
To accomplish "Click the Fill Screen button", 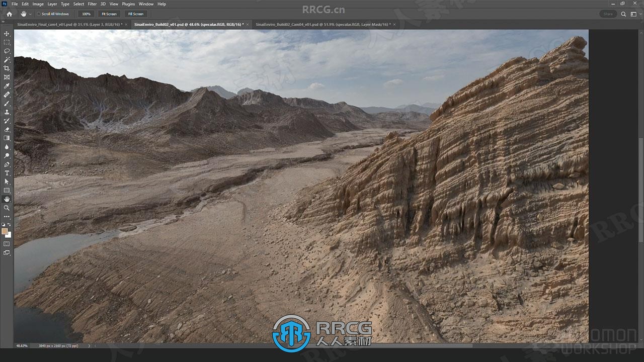I will point(135,14).
